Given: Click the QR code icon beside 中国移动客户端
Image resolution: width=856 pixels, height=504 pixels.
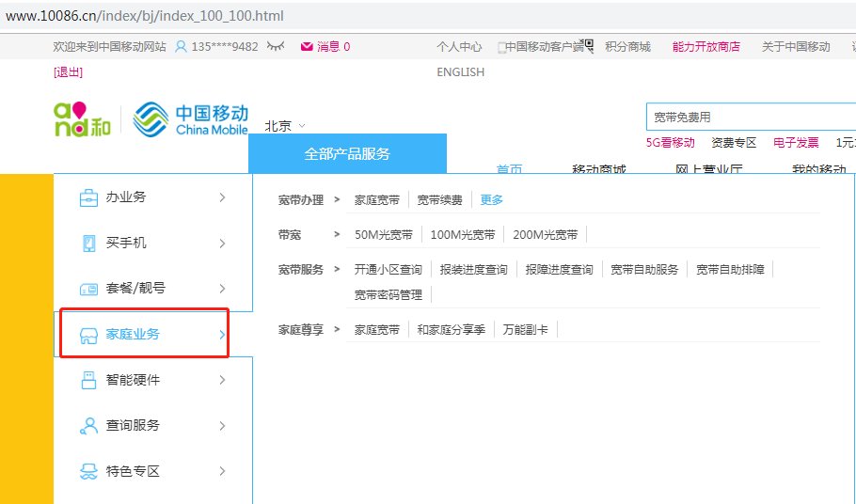Looking at the screenshot, I should (x=589, y=46).
